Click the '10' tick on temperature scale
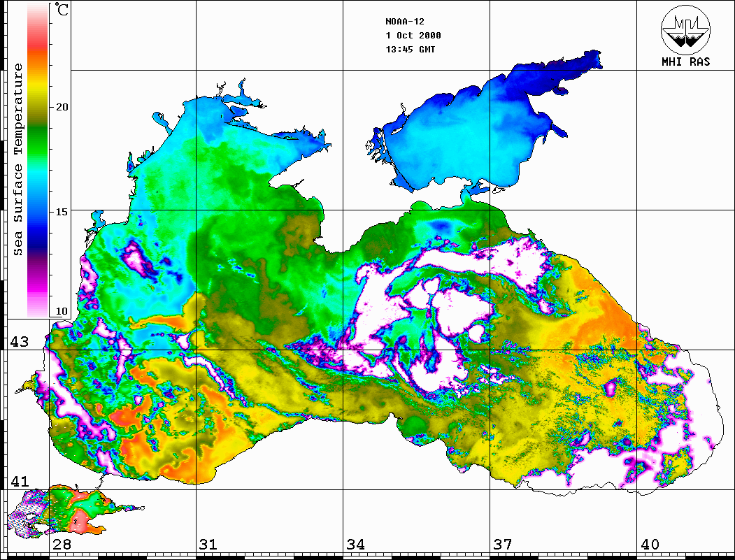Screen dimensions: 735x560 tap(62, 312)
